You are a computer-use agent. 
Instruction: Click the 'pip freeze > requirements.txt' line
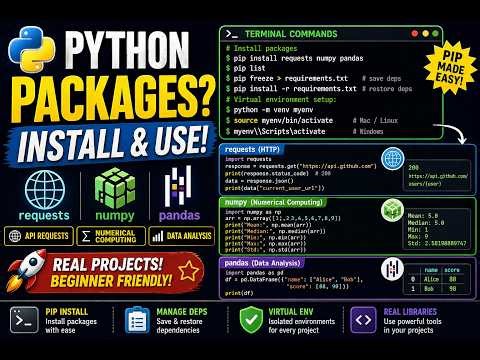pyautogui.click(x=287, y=78)
